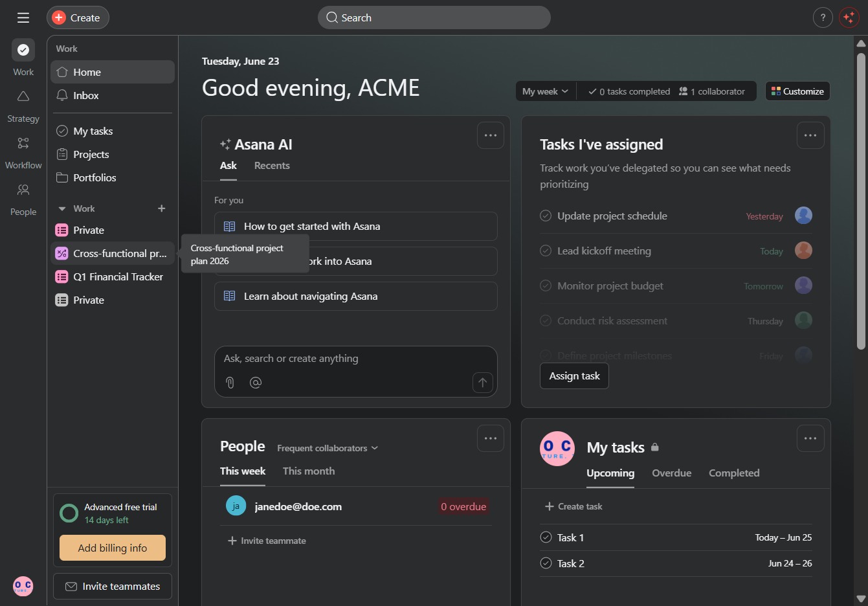Screen dimensions: 868x606
Task: Toggle the hamburger sidebar menu
Action: [23, 17]
